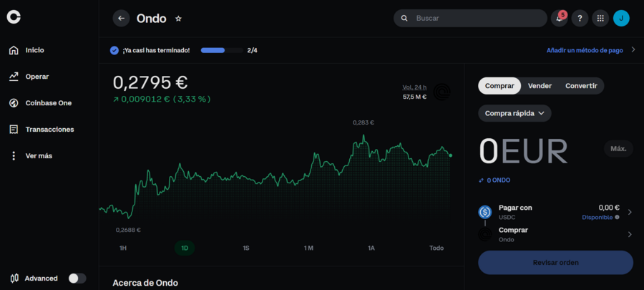The height and width of the screenshot is (290, 644).
Task: Click the 0,00 € available balance
Action: coord(609,208)
